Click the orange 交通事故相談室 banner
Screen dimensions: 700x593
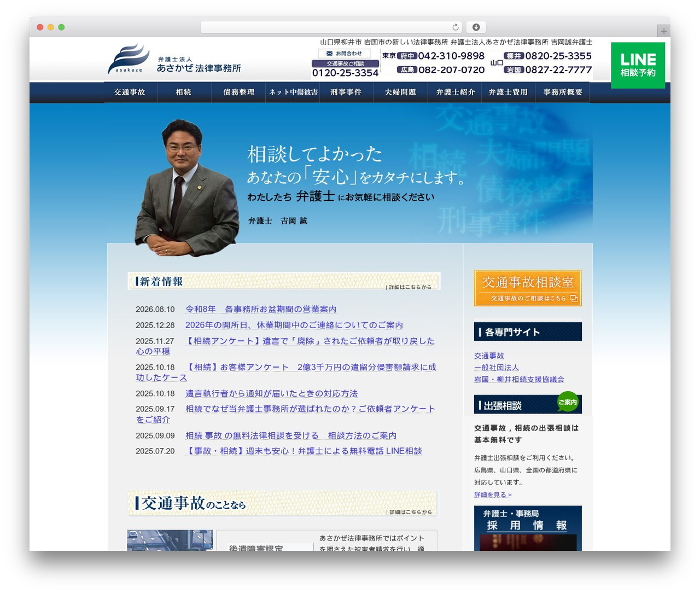(528, 288)
